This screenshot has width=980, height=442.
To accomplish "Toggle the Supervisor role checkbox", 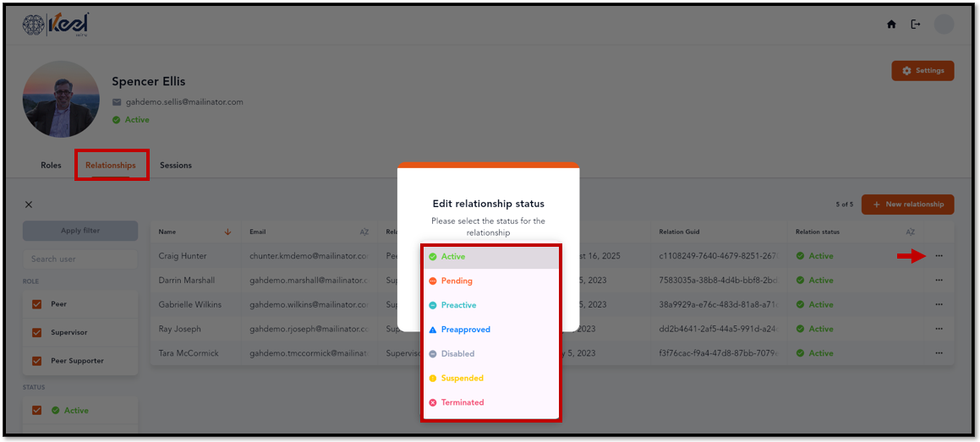I will [x=37, y=332].
